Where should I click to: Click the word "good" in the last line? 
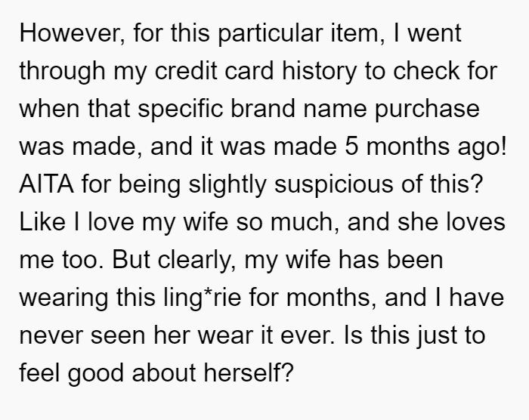95,374
